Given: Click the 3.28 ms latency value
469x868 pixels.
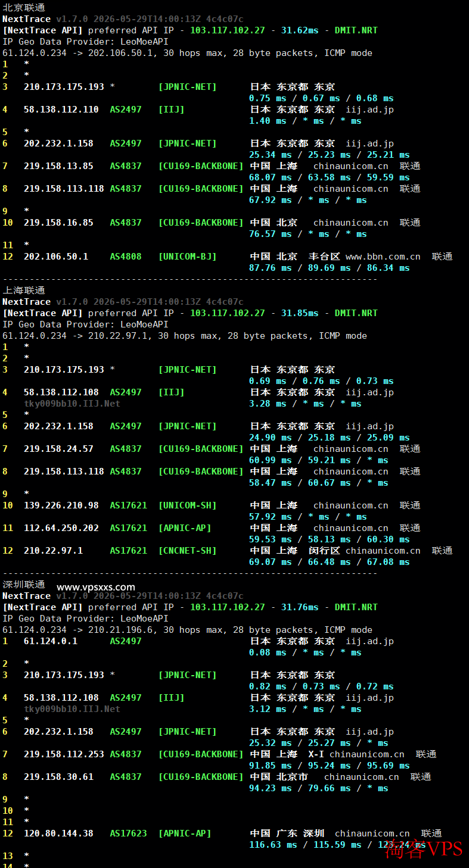Looking at the screenshot, I should (x=268, y=404).
